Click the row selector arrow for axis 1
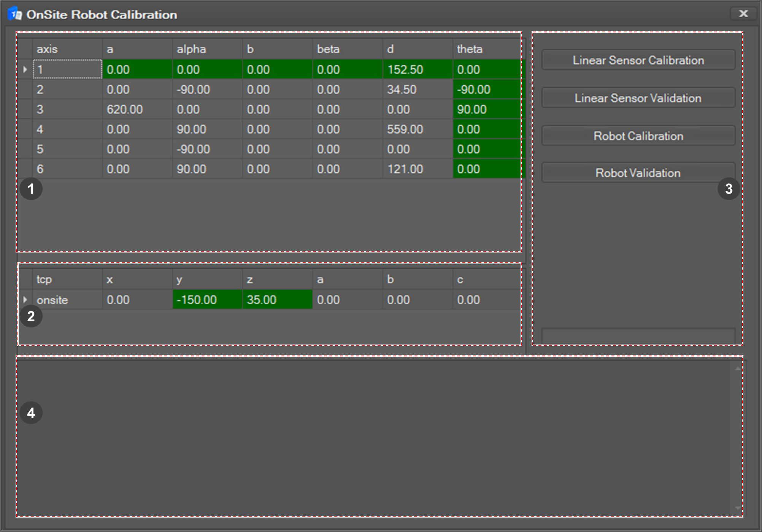The width and height of the screenshot is (762, 532). 25,69
